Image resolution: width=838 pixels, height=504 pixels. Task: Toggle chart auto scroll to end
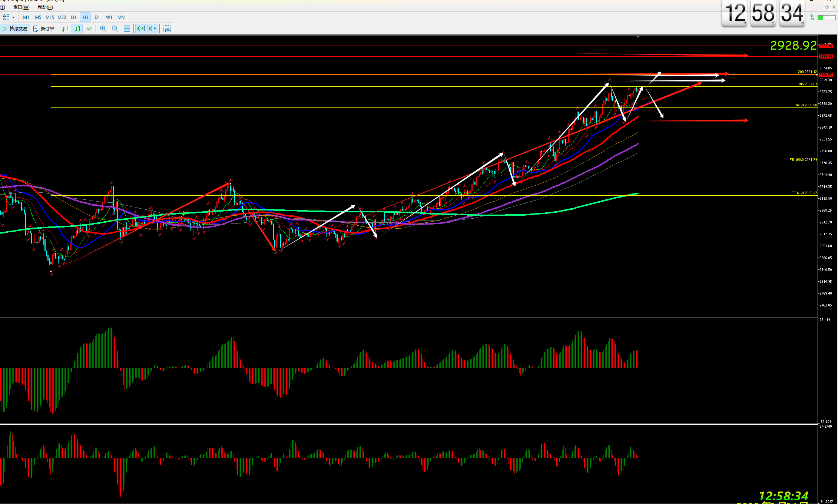pos(140,29)
